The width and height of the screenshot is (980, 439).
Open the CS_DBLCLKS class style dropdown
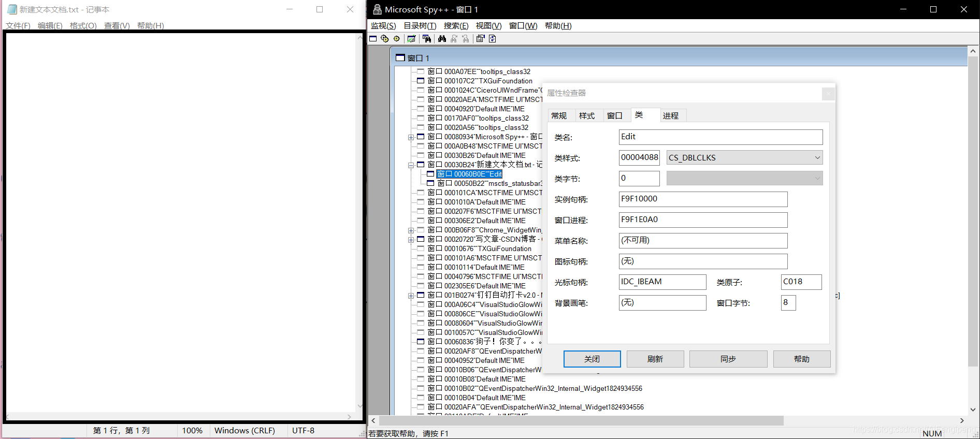click(744, 158)
